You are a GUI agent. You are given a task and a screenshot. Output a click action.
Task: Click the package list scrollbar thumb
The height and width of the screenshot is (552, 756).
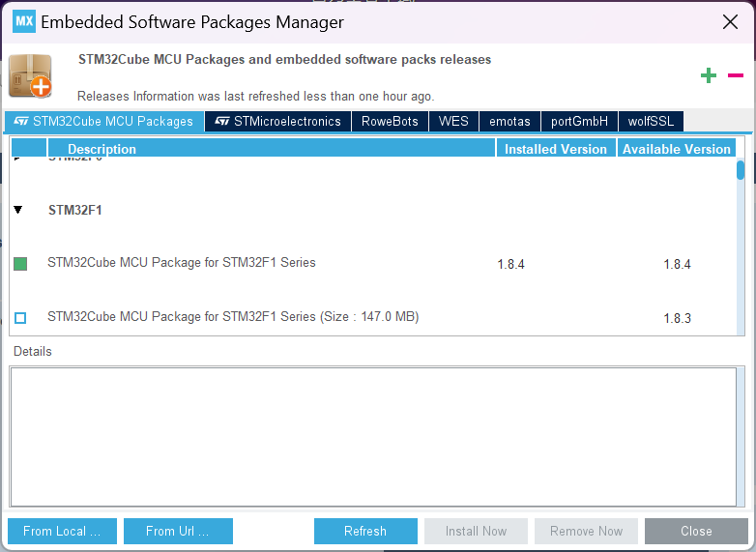[x=741, y=170]
